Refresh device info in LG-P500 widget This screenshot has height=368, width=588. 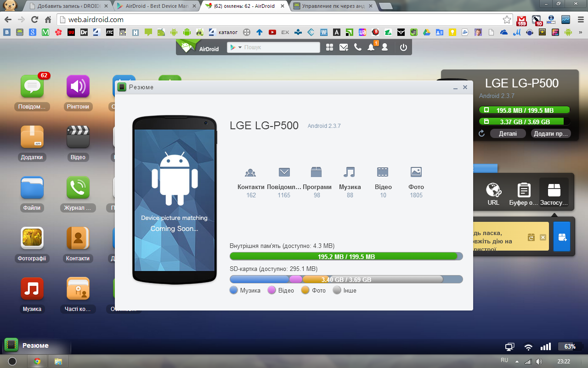pos(481,133)
